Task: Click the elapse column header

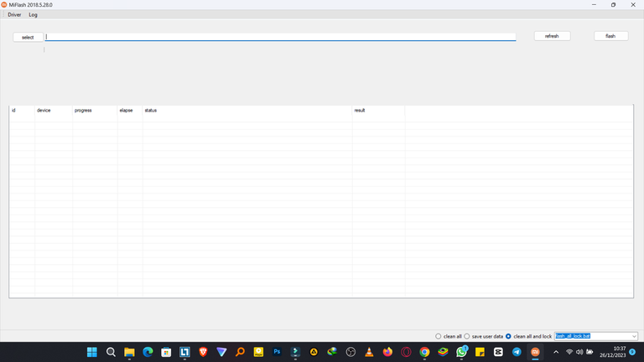Action: 130,111
